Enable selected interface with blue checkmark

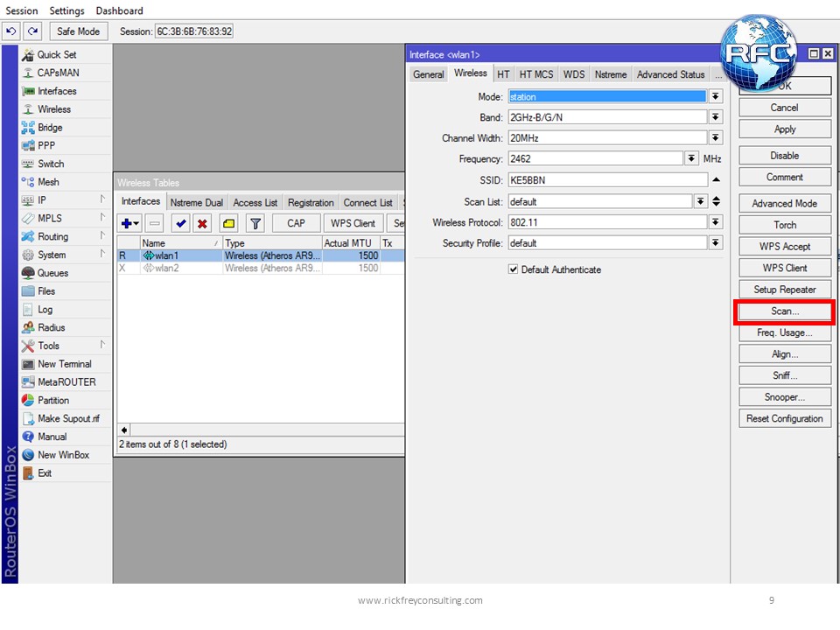181,223
